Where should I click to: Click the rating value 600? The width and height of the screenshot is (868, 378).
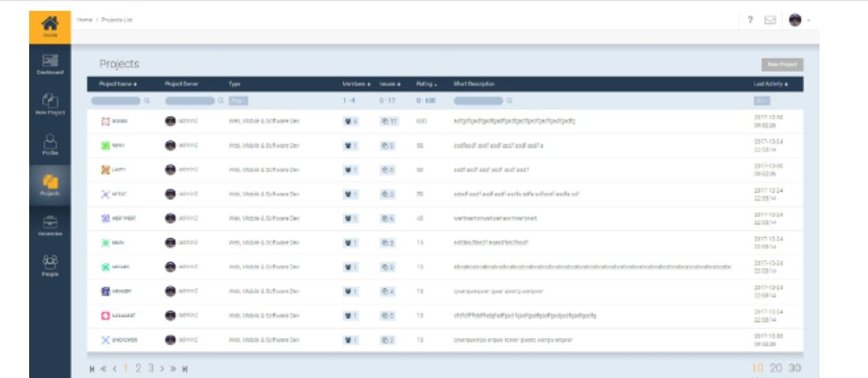[x=421, y=121]
